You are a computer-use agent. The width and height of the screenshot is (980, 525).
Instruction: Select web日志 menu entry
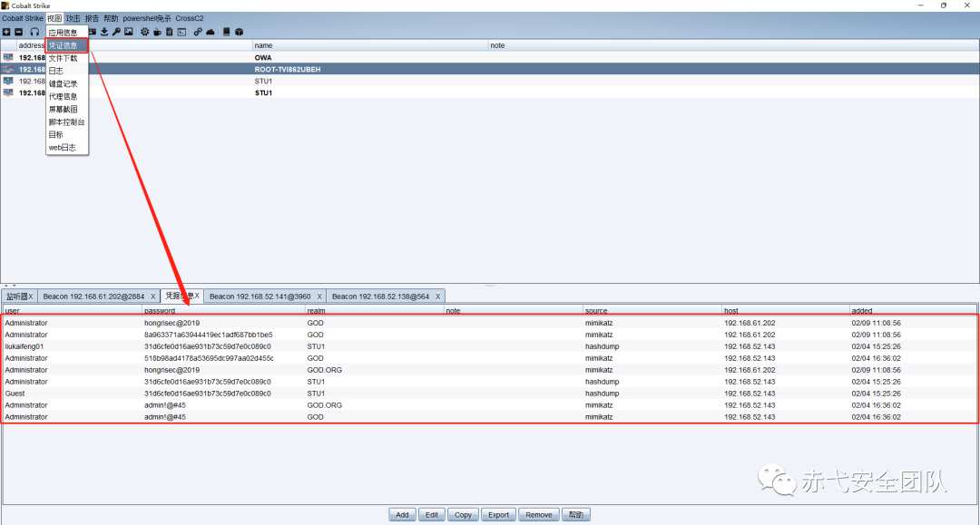click(66, 147)
